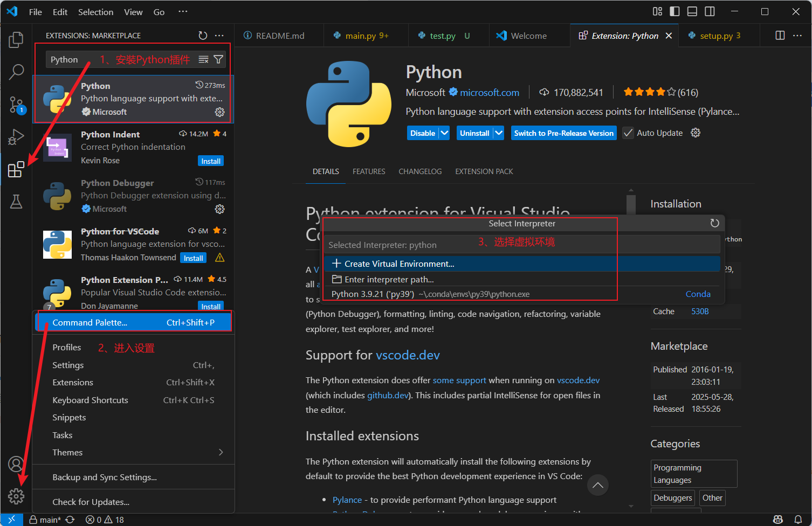Open manage gear for Python extension row
The width and height of the screenshot is (812, 526).
pos(219,112)
